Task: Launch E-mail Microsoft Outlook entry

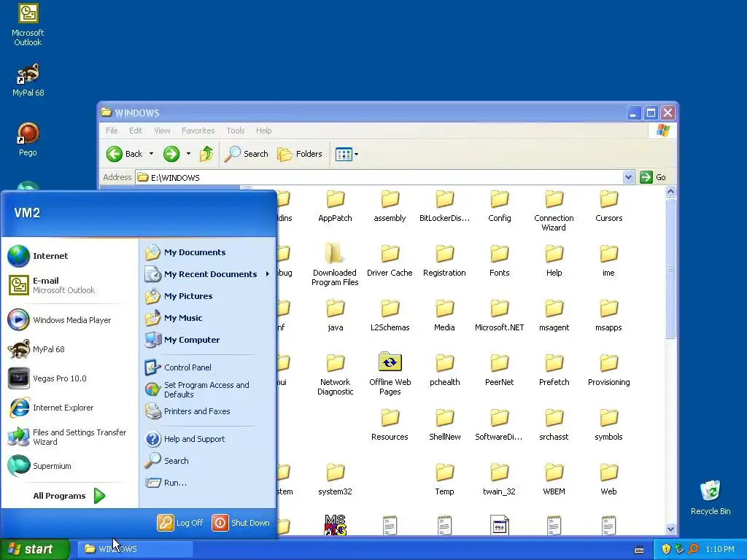Action: [x=52, y=285]
